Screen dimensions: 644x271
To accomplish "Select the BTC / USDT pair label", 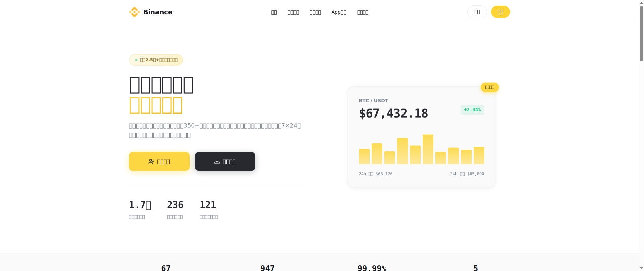I will [373, 101].
